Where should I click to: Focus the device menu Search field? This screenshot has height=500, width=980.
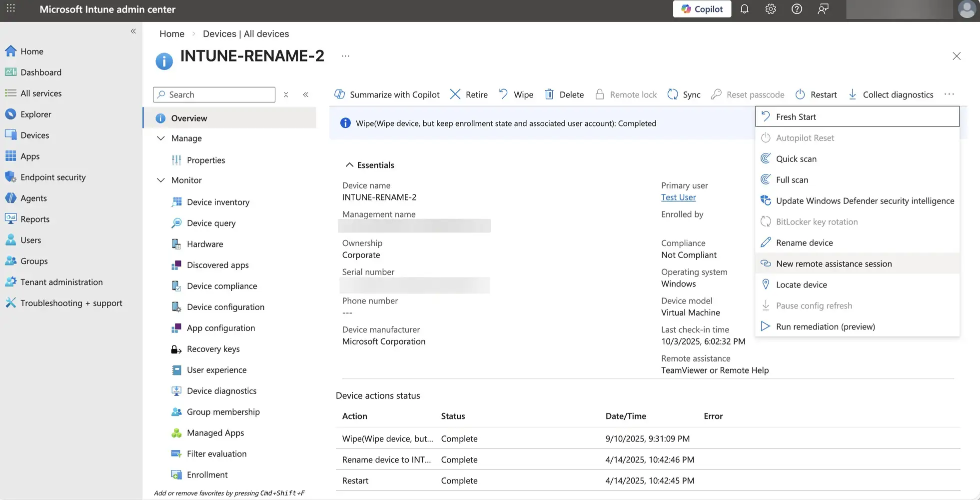(214, 94)
